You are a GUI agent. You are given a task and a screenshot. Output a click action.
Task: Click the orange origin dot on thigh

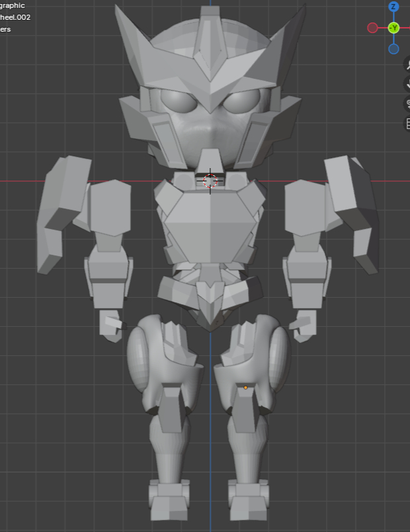pyautogui.click(x=245, y=387)
